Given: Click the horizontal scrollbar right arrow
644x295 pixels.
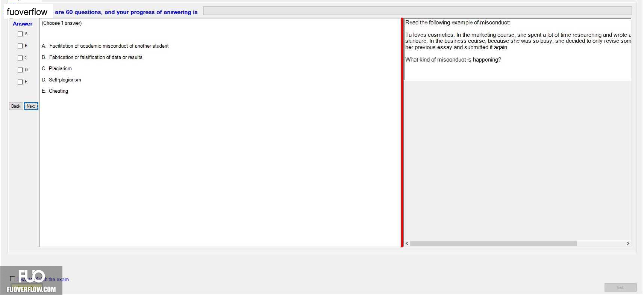Looking at the screenshot, I should point(628,244).
